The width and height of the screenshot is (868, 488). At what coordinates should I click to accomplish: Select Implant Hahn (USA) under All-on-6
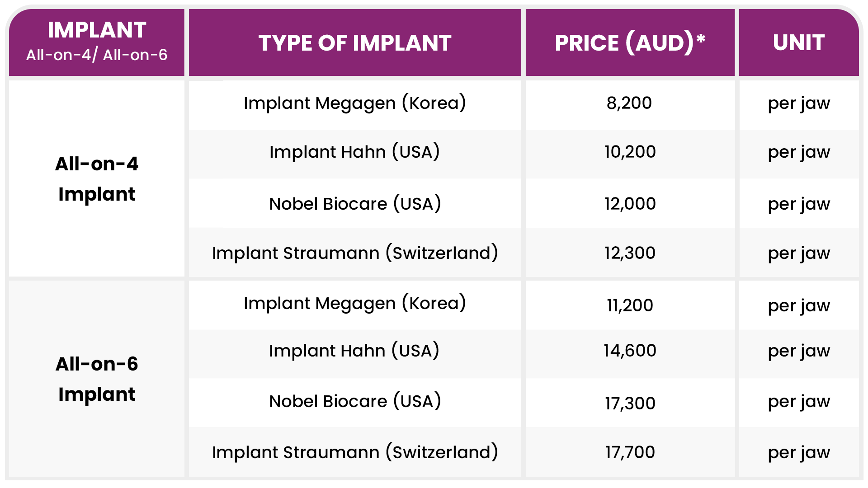click(x=354, y=351)
